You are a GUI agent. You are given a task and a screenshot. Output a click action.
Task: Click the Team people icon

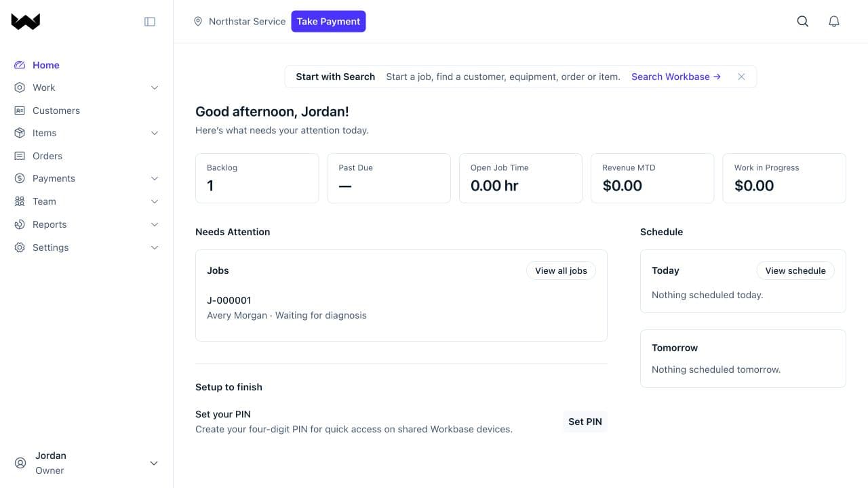pos(20,201)
